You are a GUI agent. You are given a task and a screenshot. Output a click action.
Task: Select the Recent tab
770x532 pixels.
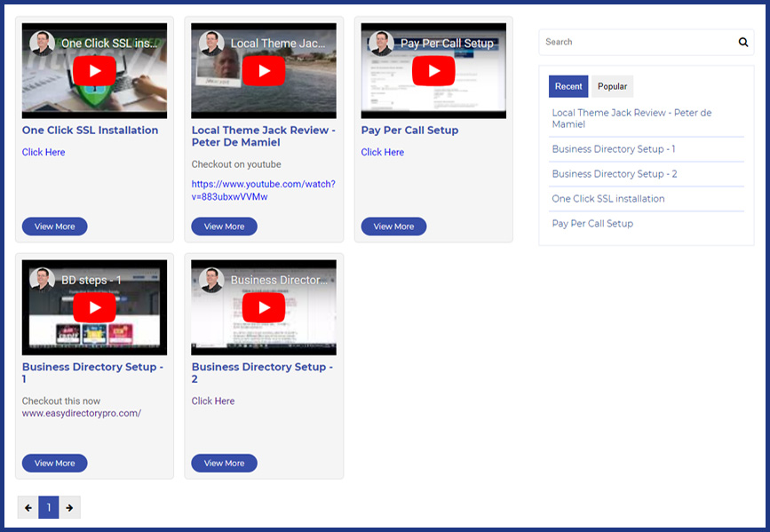(x=568, y=86)
